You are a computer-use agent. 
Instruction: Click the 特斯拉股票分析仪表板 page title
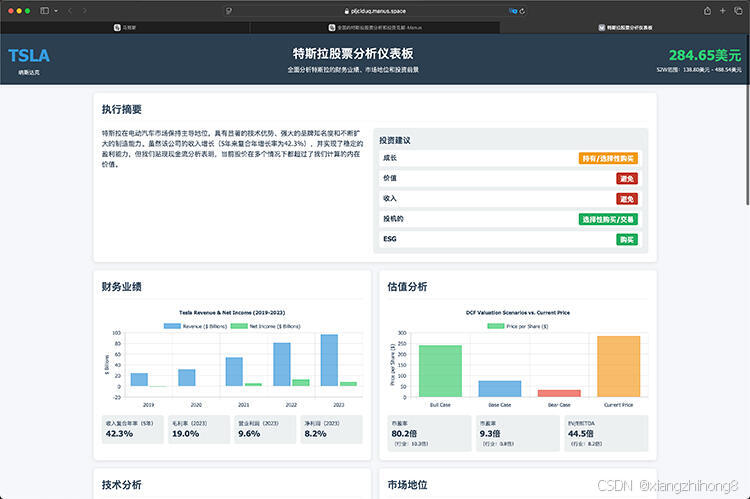pos(353,54)
